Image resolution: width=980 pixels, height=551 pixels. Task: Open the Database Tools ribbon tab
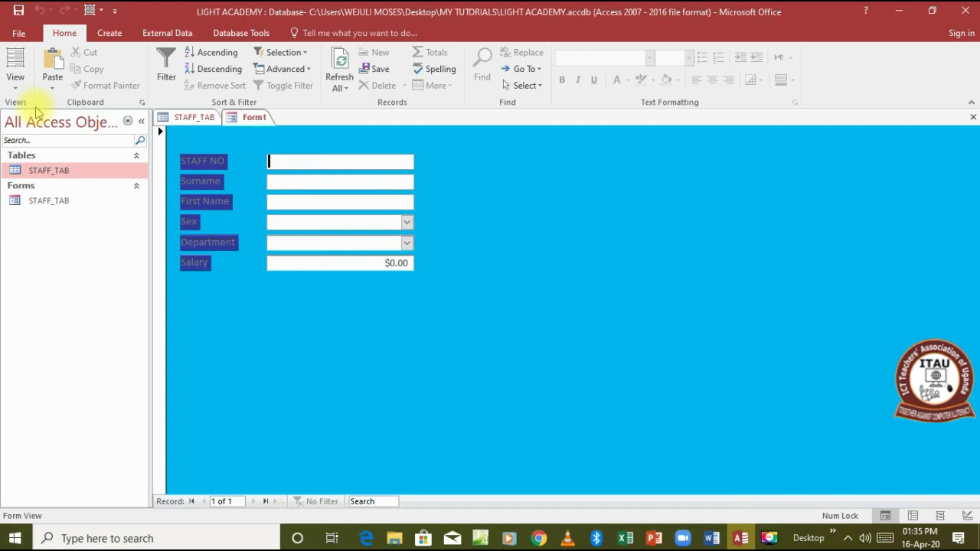(241, 33)
